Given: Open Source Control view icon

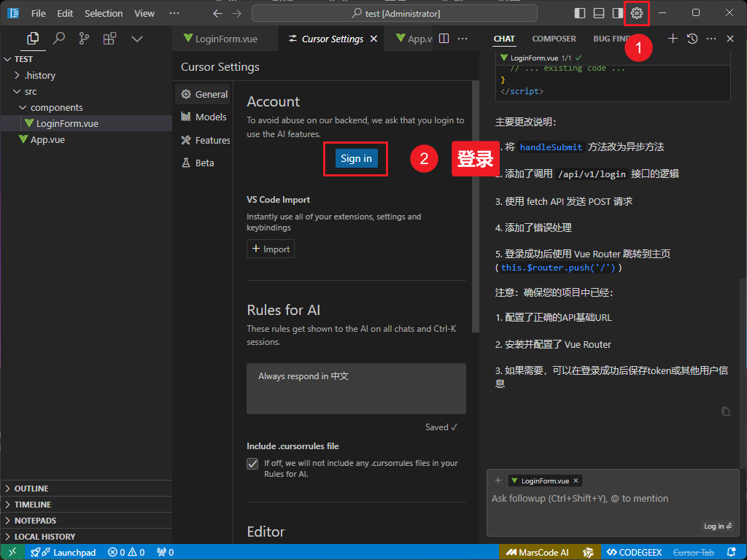Looking at the screenshot, I should point(85,39).
